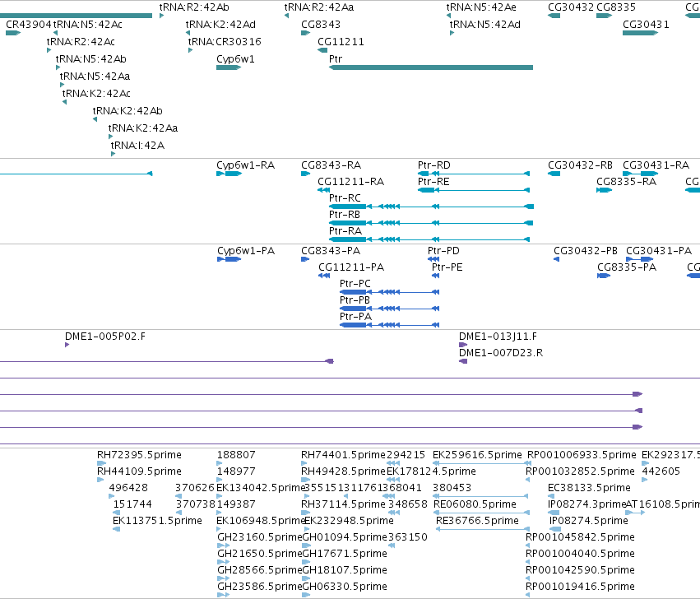Click the CG8343 gene label
This screenshot has height=599, width=700.
(x=321, y=25)
